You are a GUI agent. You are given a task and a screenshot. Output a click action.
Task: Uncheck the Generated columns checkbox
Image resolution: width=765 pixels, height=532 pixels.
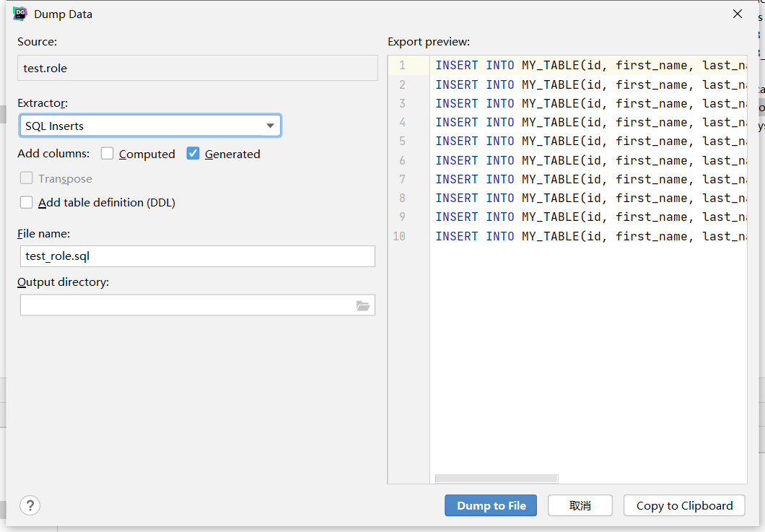(x=193, y=153)
